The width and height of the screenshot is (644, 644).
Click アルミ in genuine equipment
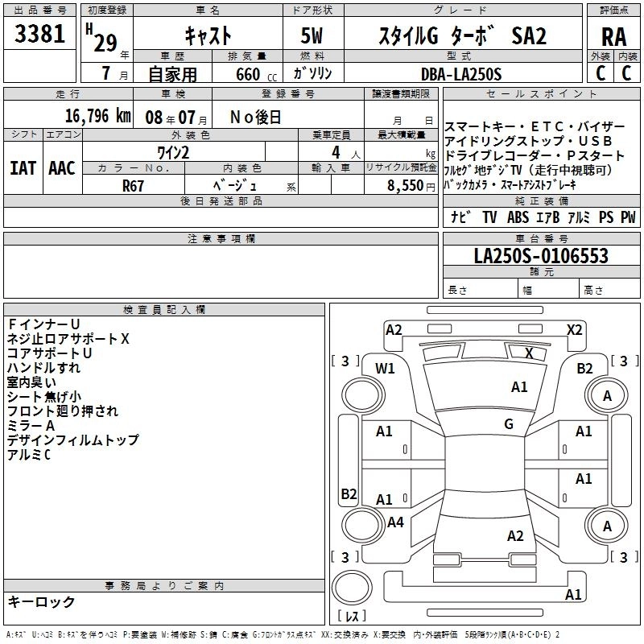click(x=579, y=217)
